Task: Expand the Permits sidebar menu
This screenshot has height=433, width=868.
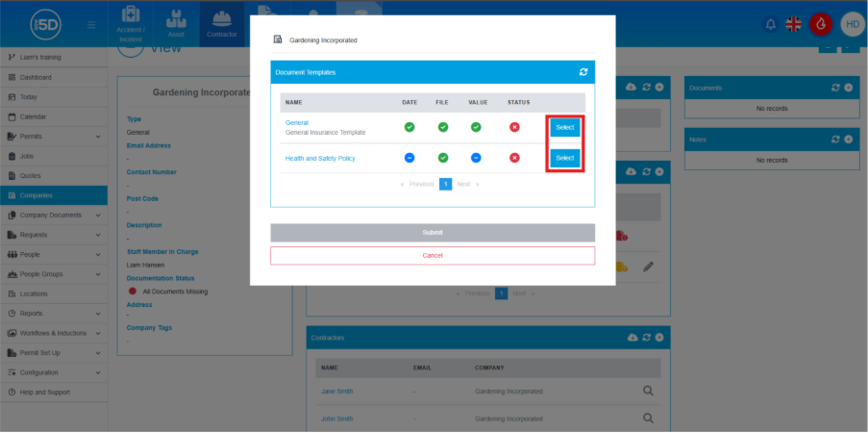Action: click(98, 137)
